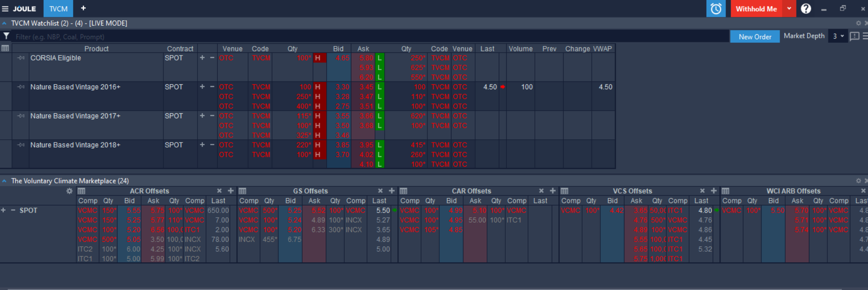Select the ACR Offsets header

point(149,191)
